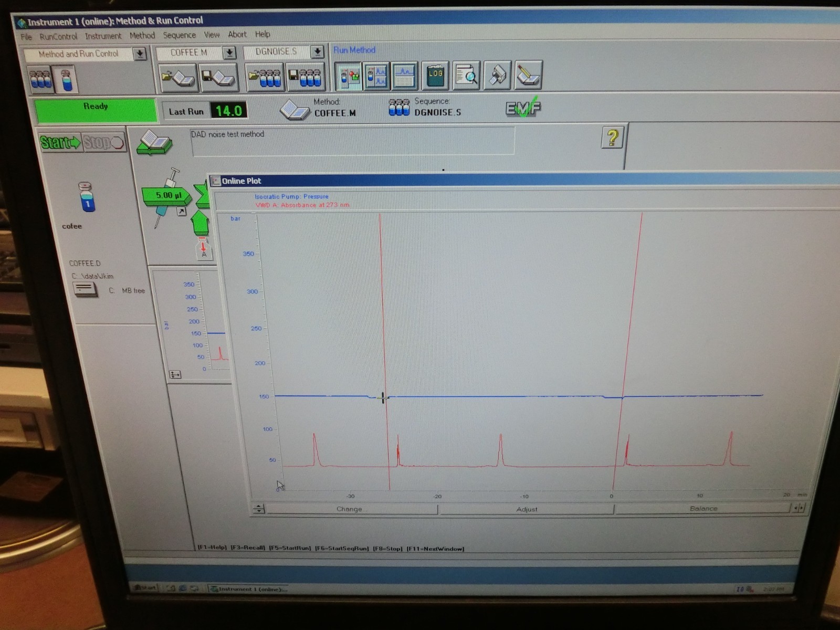The height and width of the screenshot is (630, 840).
Task: Click the small arrow icon under injector
Action: point(181,212)
